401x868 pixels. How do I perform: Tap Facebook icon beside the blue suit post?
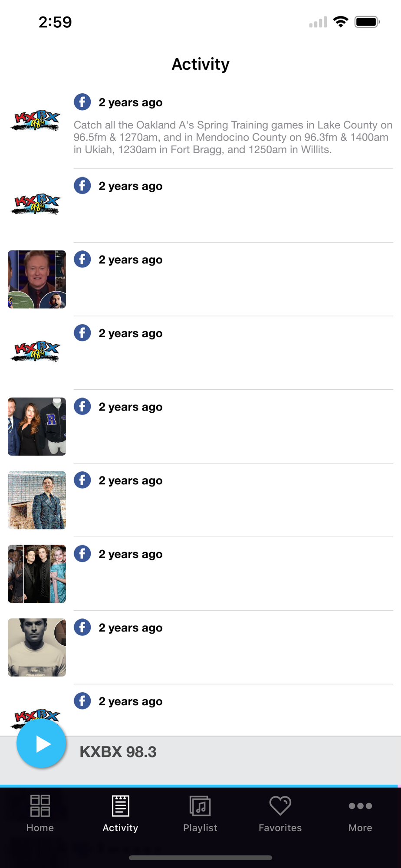coord(82,480)
